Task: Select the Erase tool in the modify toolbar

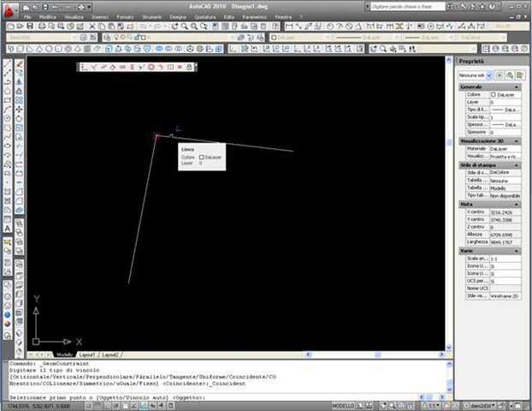Action: [20, 63]
